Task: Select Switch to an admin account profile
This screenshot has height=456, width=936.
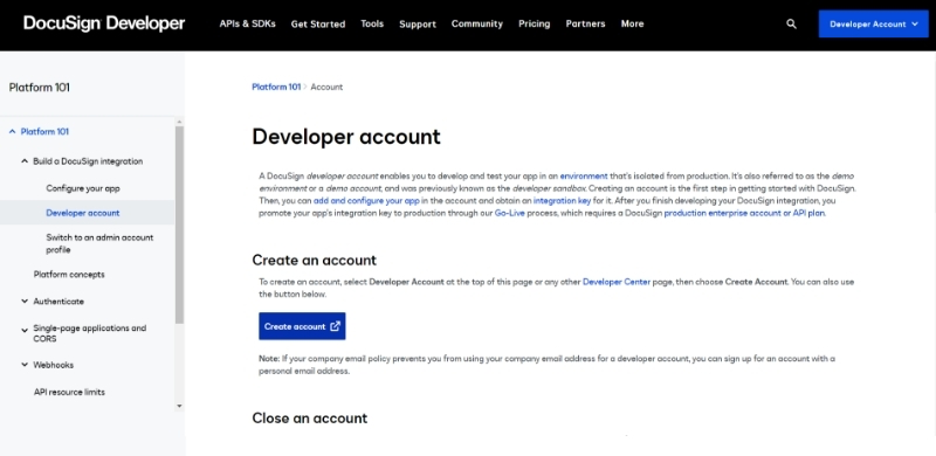Action: pos(100,244)
